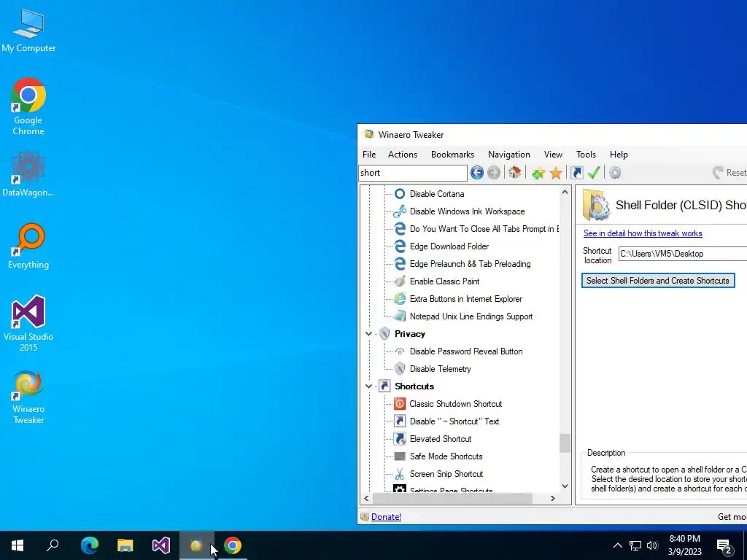Click the volume speaker tray icon

pyautogui.click(x=652, y=545)
